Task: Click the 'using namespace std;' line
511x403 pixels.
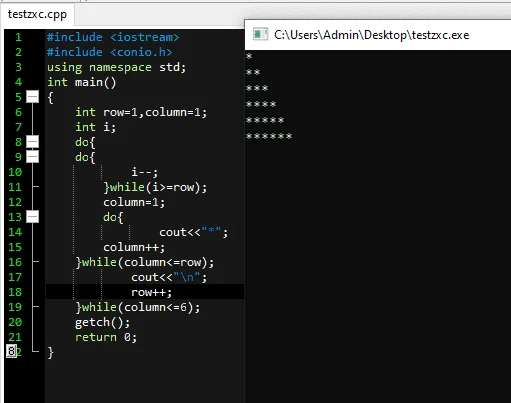Action: [x=116, y=67]
